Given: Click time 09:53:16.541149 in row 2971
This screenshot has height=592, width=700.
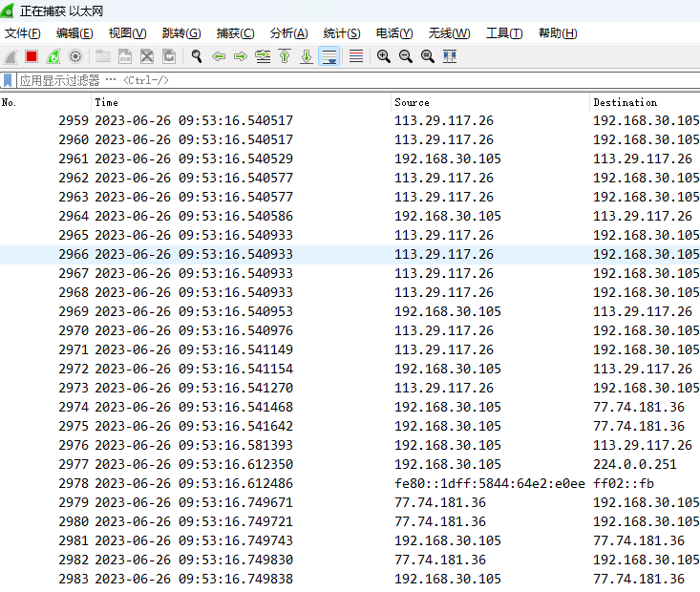Looking at the screenshot, I should tap(236, 349).
